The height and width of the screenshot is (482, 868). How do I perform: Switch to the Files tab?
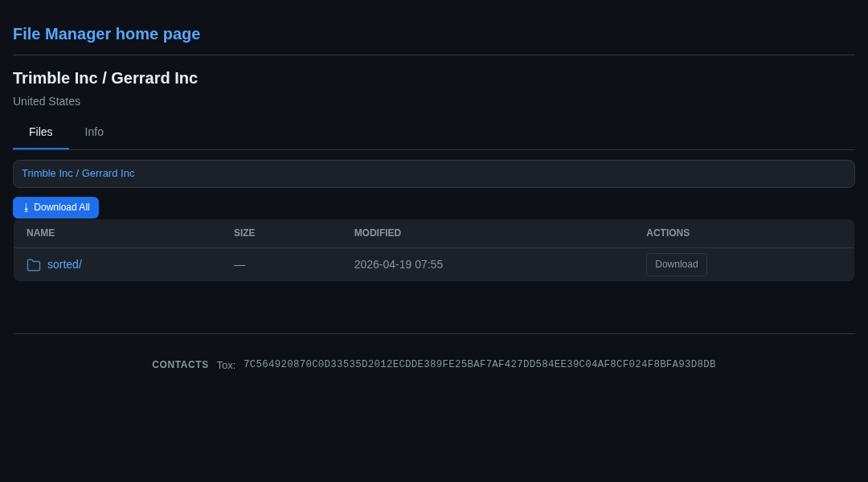[x=40, y=132]
